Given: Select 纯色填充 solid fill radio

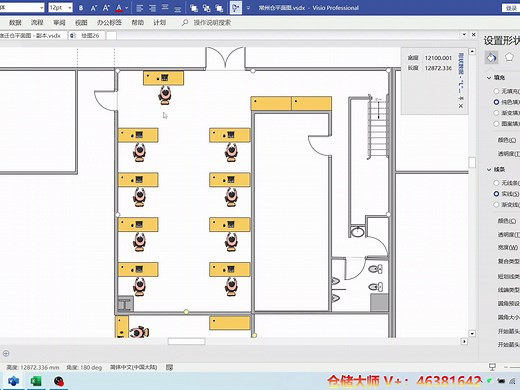Looking at the screenshot, I should point(496,102).
